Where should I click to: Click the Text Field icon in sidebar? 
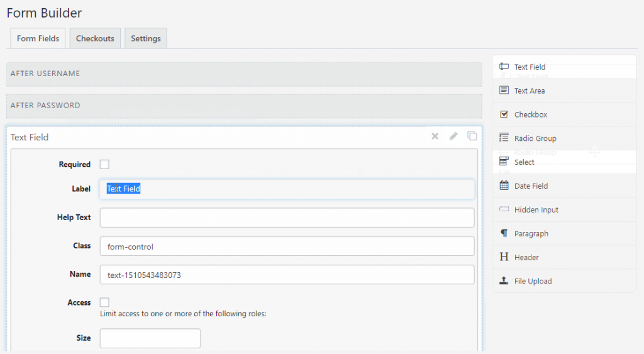[504, 66]
